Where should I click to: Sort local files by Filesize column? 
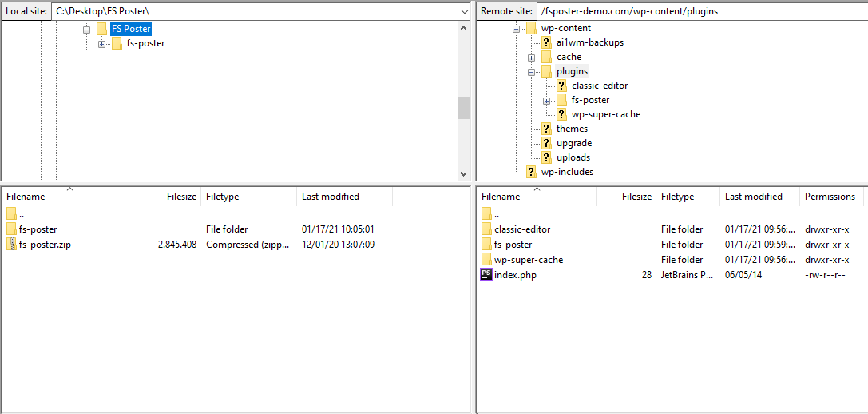168,196
